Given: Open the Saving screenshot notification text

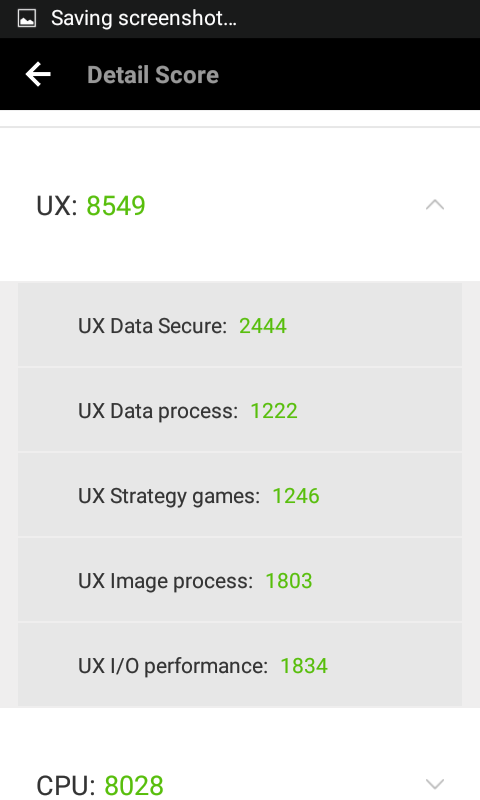Looking at the screenshot, I should (x=144, y=19).
